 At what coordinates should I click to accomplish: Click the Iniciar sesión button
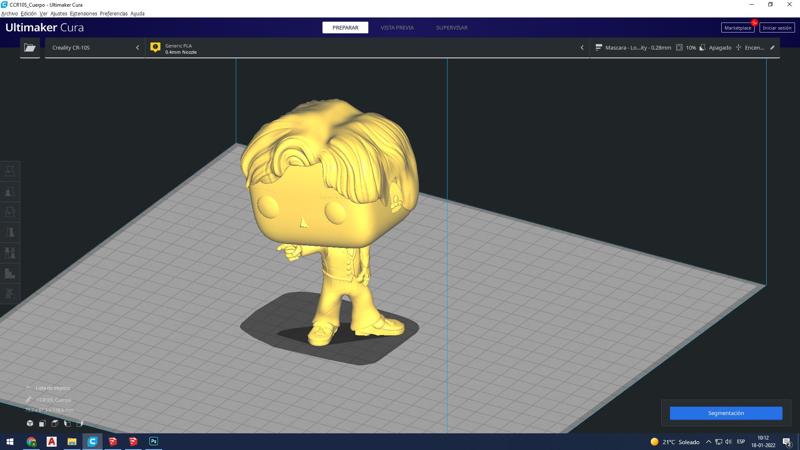[777, 28]
